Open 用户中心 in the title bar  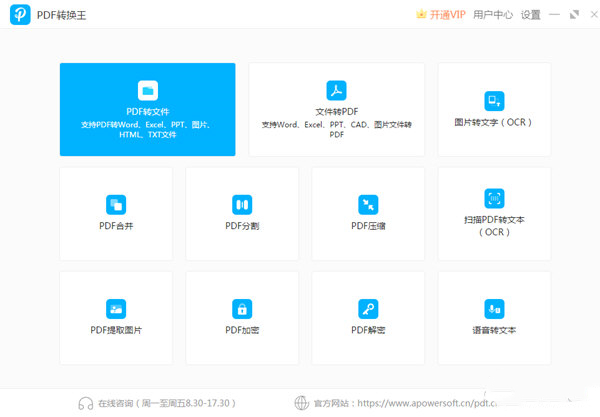[x=493, y=15]
